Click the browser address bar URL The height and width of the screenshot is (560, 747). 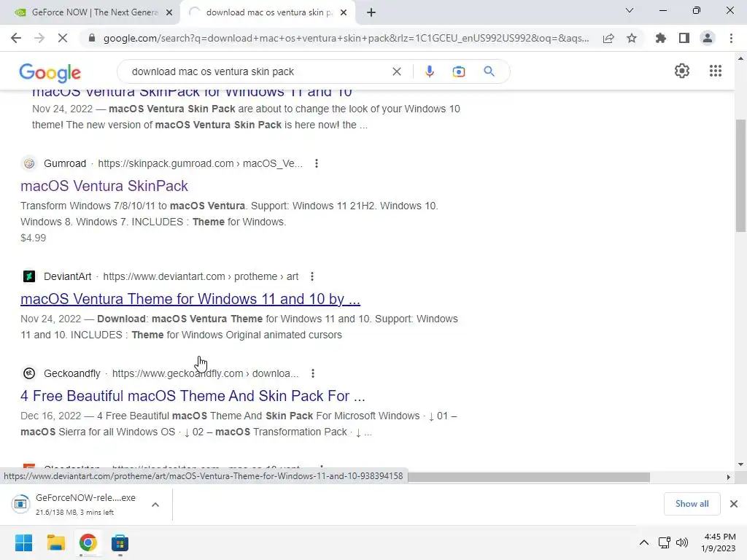346,38
